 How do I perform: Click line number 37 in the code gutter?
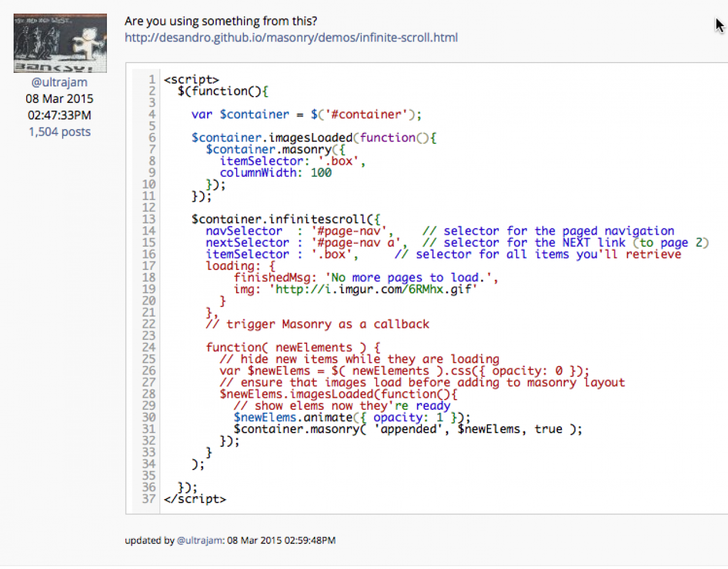[x=149, y=499]
